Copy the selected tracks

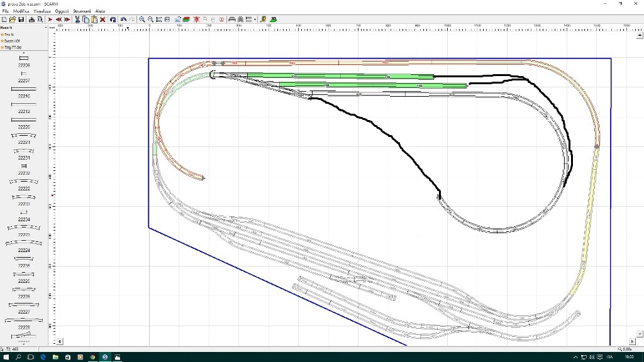tap(86, 19)
